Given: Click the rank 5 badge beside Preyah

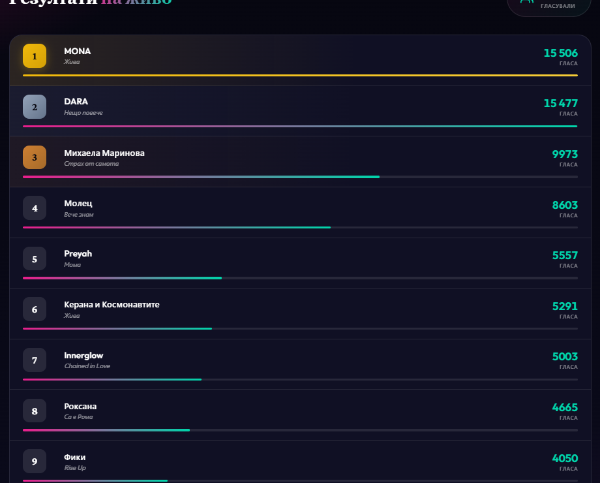Looking at the screenshot, I should [x=35, y=259].
